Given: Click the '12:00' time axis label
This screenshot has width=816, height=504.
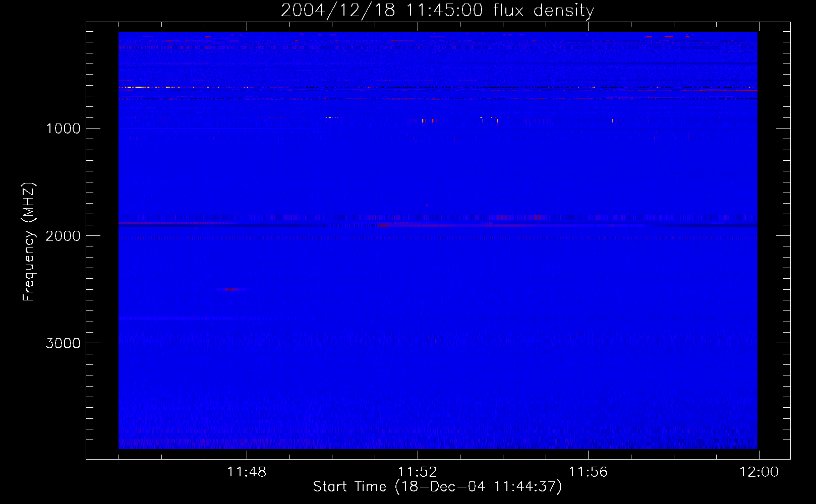Looking at the screenshot, I should click(759, 472).
